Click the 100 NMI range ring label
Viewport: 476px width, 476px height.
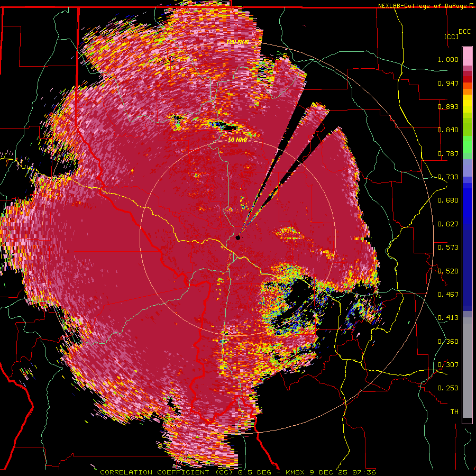coord(237,42)
